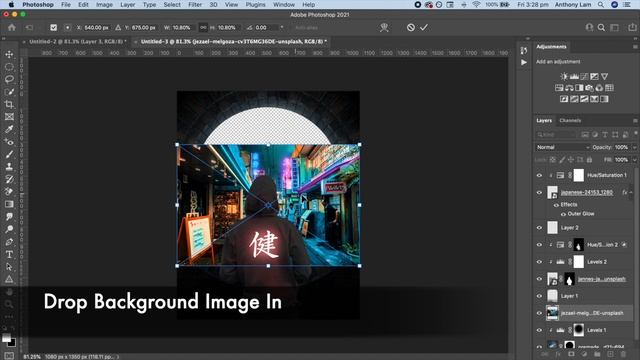The width and height of the screenshot is (640, 360).
Task: Open the layer Fill dropdown arrow
Action: tap(634, 160)
